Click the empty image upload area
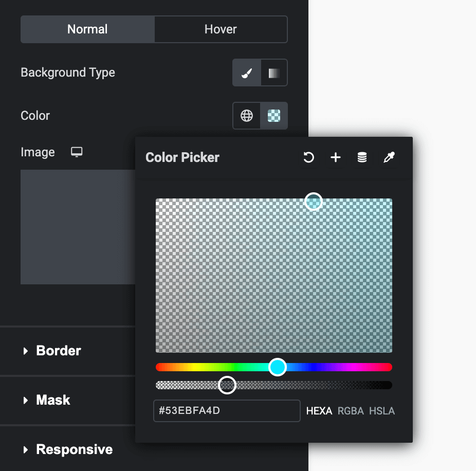Screen dimensions: 476x471 click(x=76, y=227)
